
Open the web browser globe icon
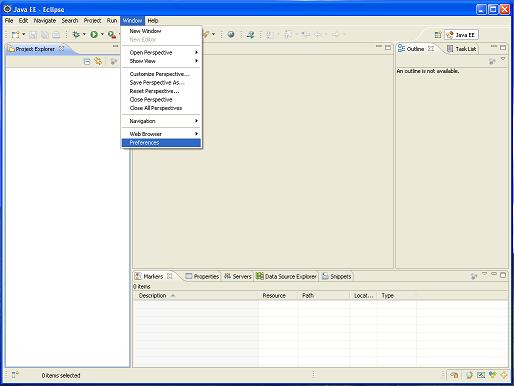(231, 34)
